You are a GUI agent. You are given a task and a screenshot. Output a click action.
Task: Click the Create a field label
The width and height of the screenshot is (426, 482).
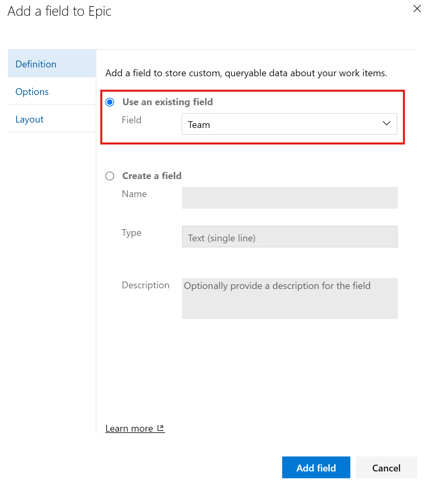pyautogui.click(x=152, y=176)
